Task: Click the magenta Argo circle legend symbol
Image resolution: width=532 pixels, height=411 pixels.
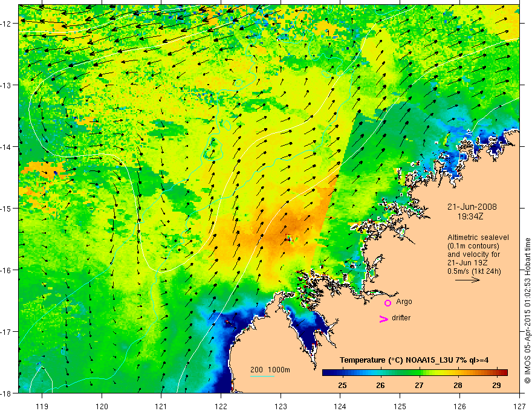Action: [388, 303]
